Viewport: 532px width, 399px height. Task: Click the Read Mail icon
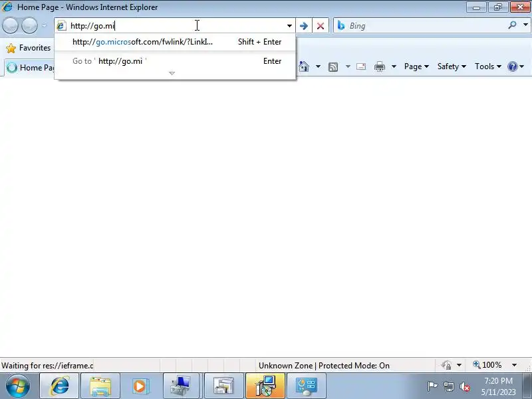361,66
